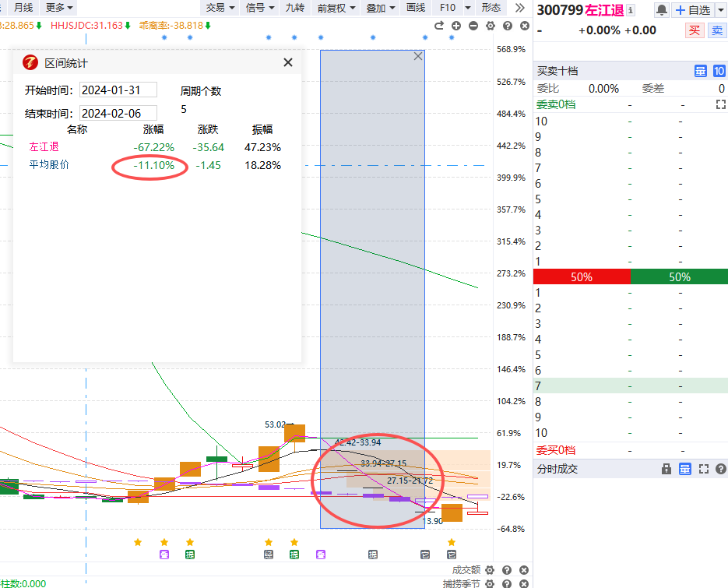This screenshot has height=588, width=728.
Task: Add stock via the +自选 button
Action: click(x=693, y=10)
